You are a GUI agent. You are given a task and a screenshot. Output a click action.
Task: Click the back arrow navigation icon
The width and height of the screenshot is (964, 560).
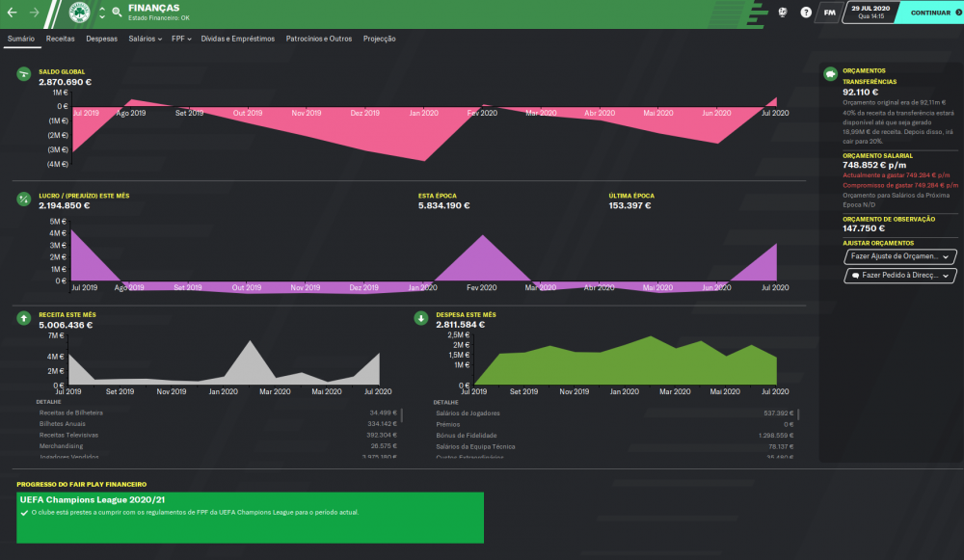click(13, 13)
